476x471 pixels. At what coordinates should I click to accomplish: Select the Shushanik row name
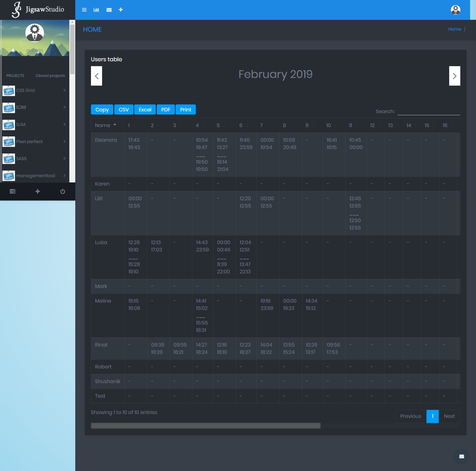108,381
